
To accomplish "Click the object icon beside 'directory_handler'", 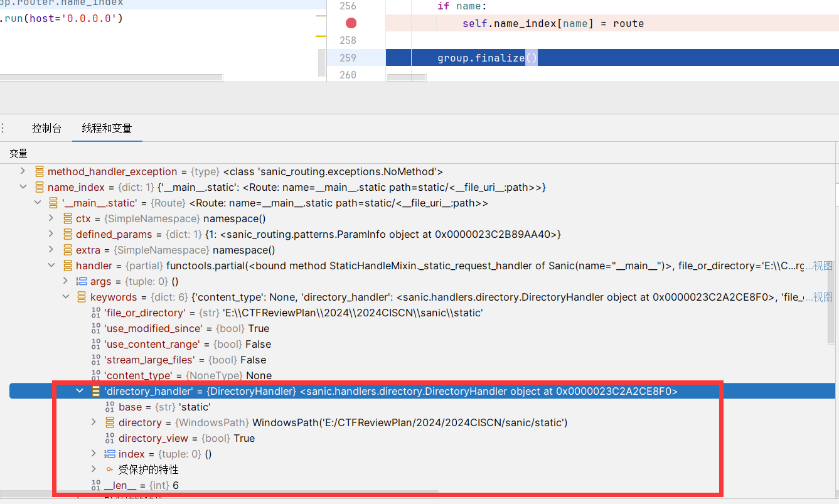I will [95, 391].
